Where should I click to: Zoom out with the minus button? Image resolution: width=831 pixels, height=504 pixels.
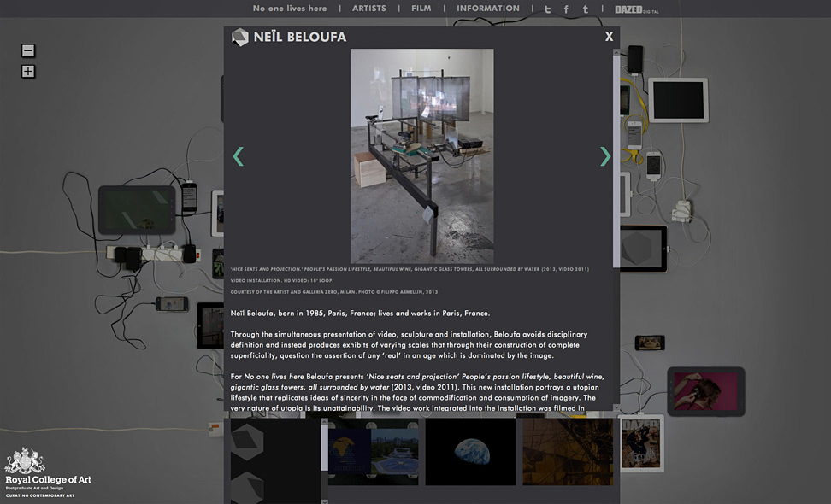click(x=28, y=50)
